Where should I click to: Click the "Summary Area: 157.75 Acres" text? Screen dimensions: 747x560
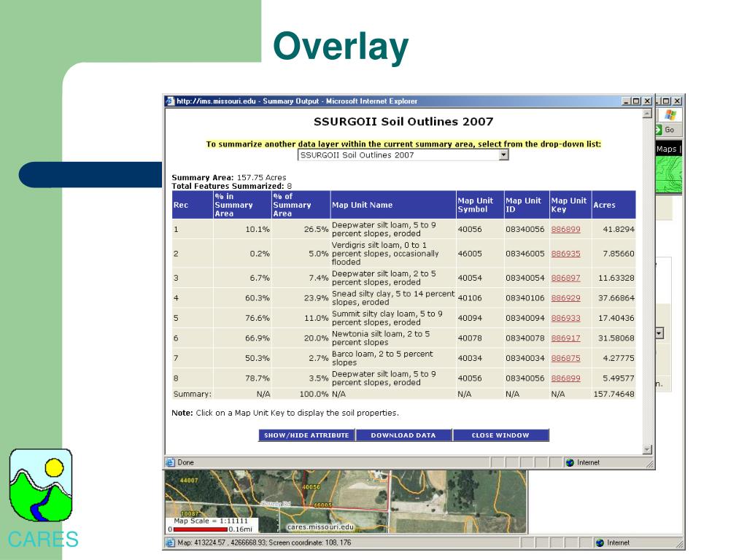(x=229, y=178)
